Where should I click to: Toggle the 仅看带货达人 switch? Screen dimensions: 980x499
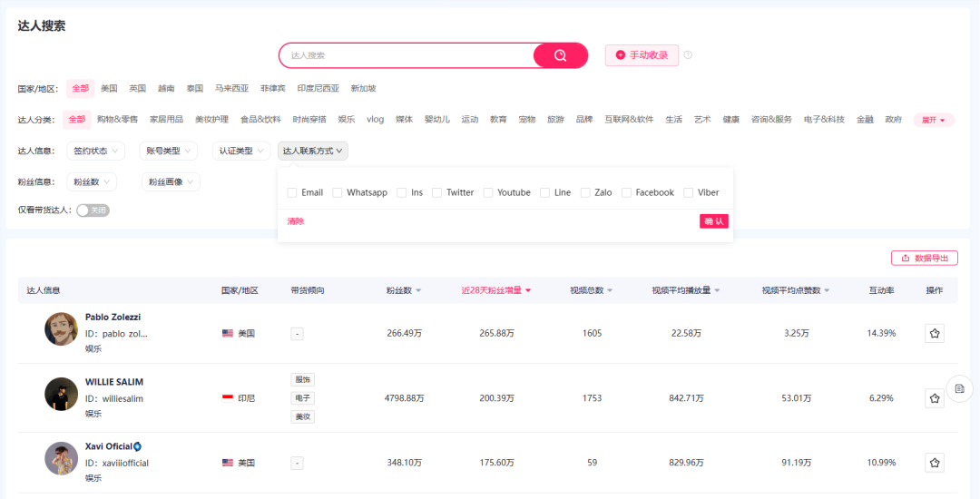click(93, 210)
